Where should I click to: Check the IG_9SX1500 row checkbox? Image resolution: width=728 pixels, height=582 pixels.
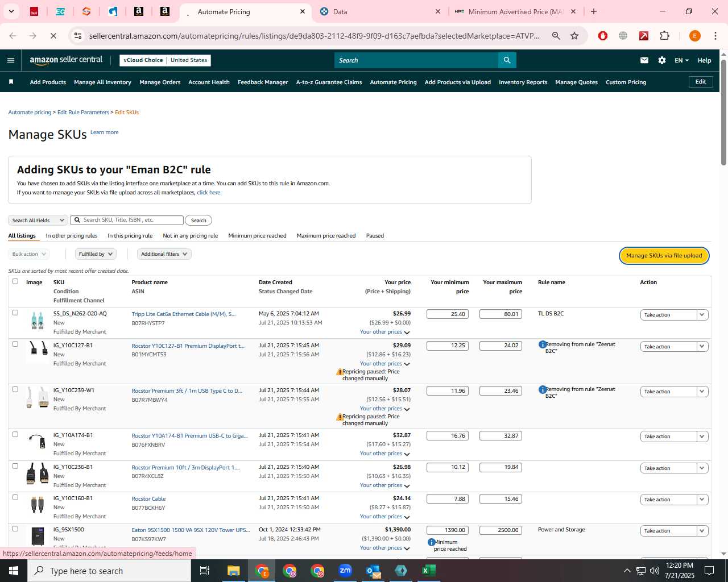(15, 529)
